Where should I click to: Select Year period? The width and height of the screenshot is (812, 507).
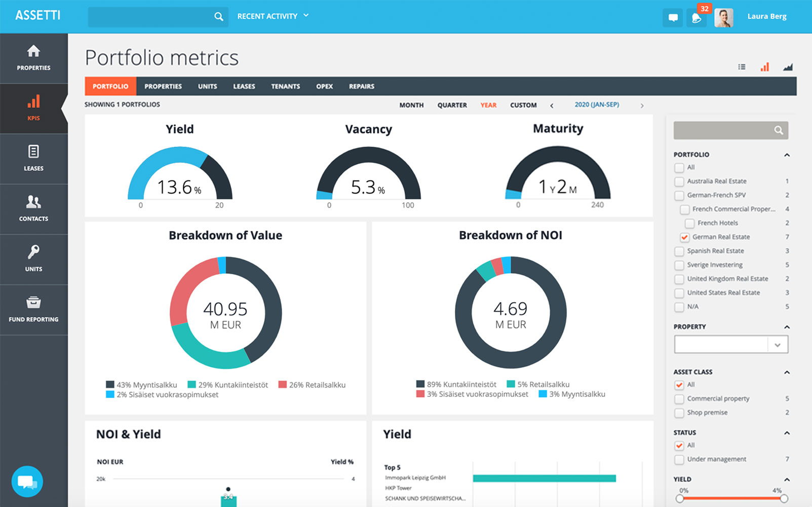click(x=488, y=105)
